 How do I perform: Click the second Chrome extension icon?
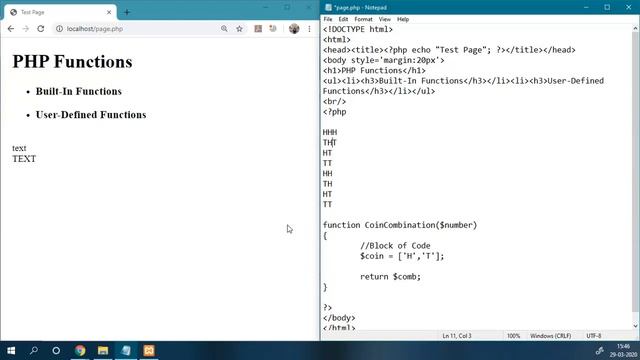click(273, 29)
